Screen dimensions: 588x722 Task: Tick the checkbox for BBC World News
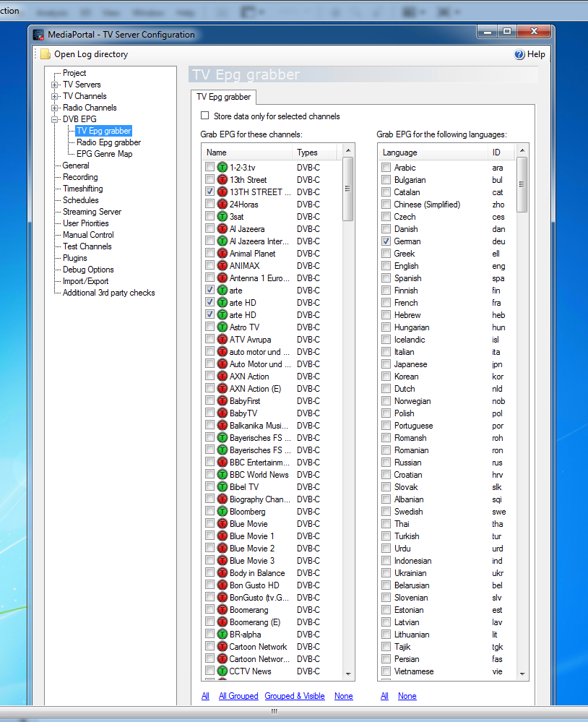click(209, 474)
